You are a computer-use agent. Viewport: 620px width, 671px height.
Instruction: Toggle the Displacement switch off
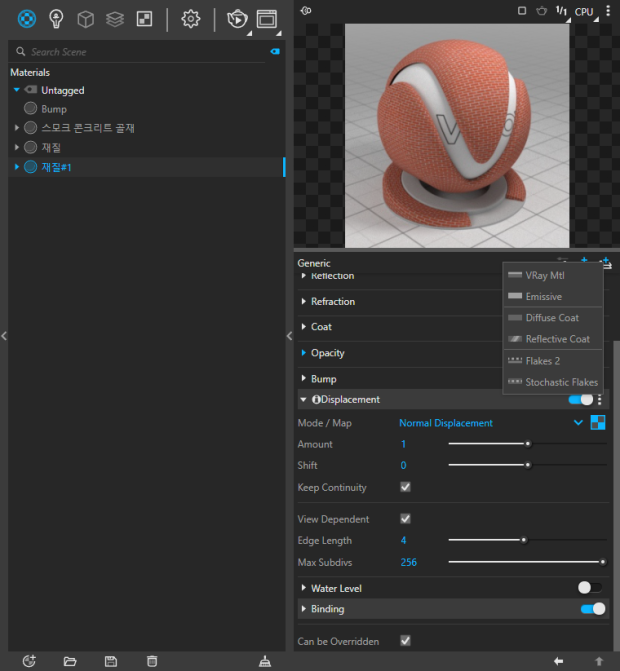[x=580, y=400]
